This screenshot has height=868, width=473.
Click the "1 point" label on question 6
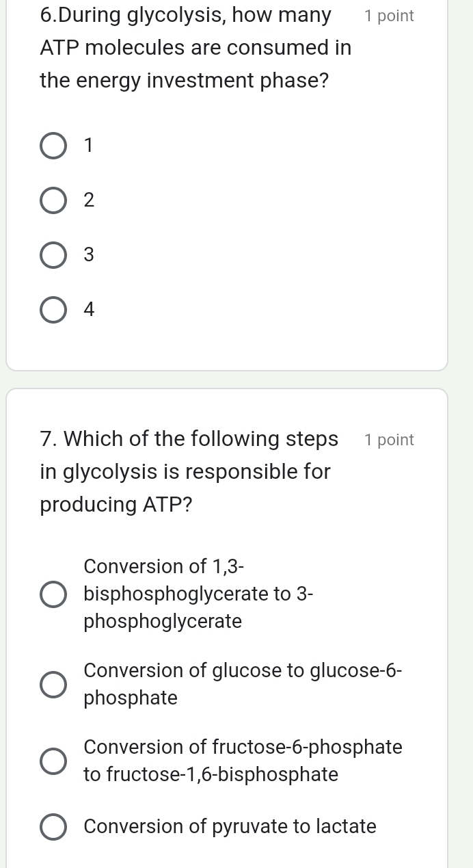coord(389,15)
